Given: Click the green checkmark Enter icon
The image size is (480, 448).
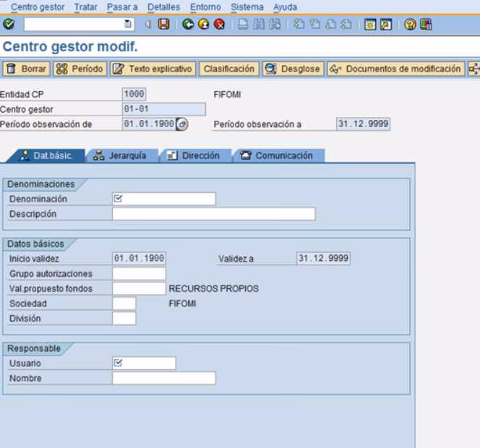Looking at the screenshot, I should pyautogui.click(x=8, y=24).
